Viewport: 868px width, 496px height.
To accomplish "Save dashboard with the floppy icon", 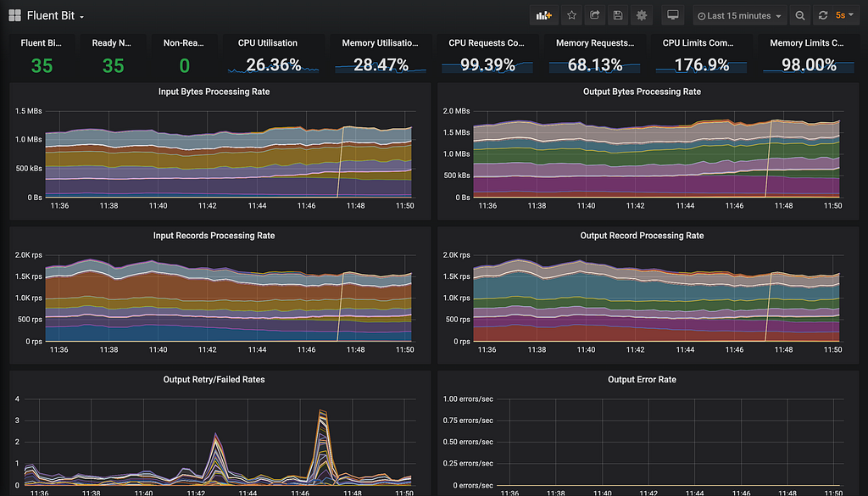I will click(x=618, y=15).
